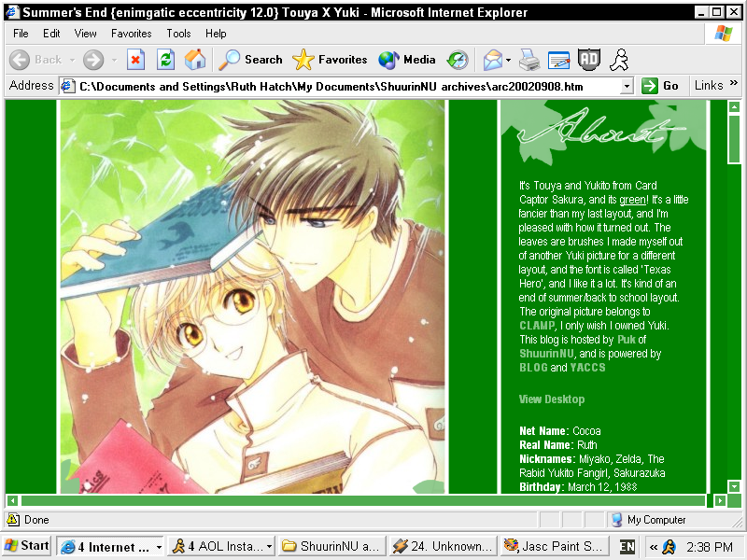Open the Mail toolbar button
The height and width of the screenshot is (560, 747).
tap(493, 60)
